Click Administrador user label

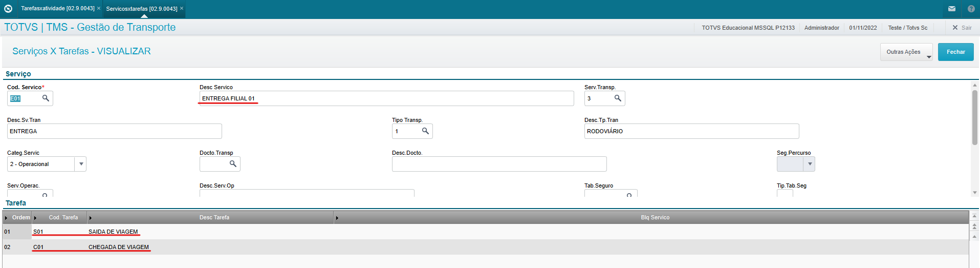pyautogui.click(x=822, y=28)
